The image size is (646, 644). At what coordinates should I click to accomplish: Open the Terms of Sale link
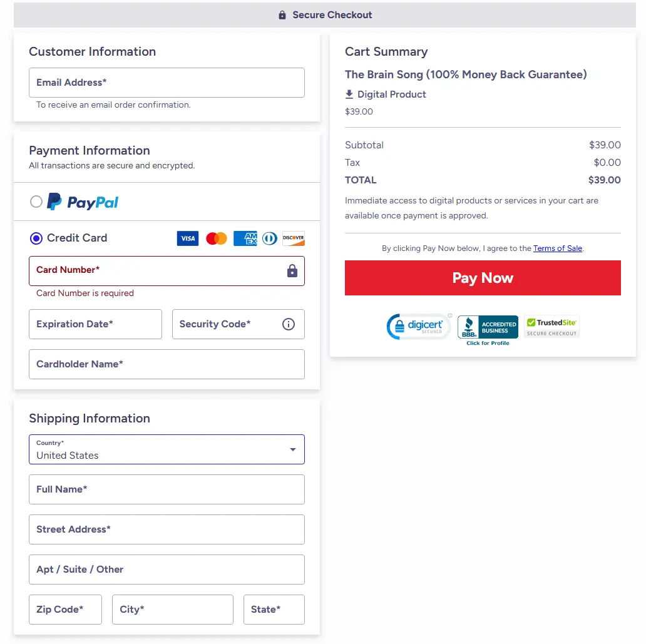(x=557, y=248)
